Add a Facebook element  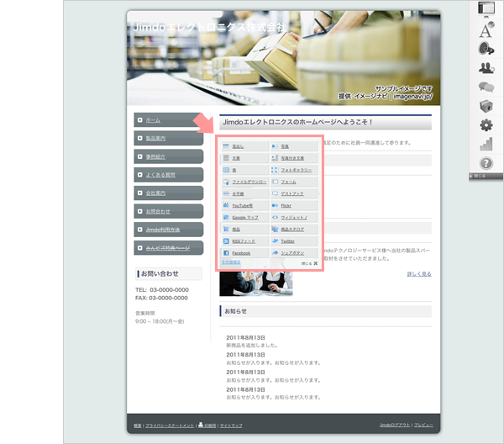coord(245,253)
